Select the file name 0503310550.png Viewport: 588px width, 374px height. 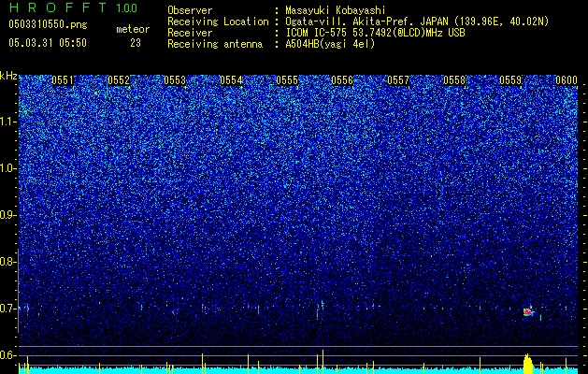[48, 24]
